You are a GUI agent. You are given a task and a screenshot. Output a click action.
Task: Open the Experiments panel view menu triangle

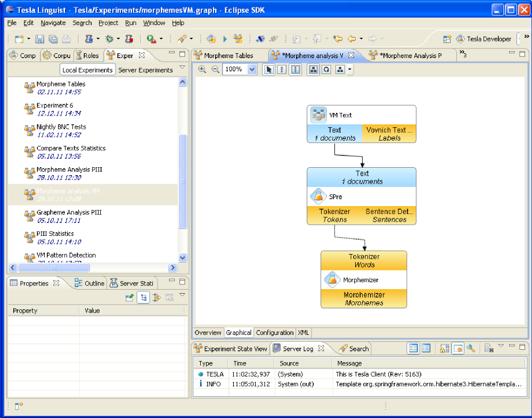182,68
